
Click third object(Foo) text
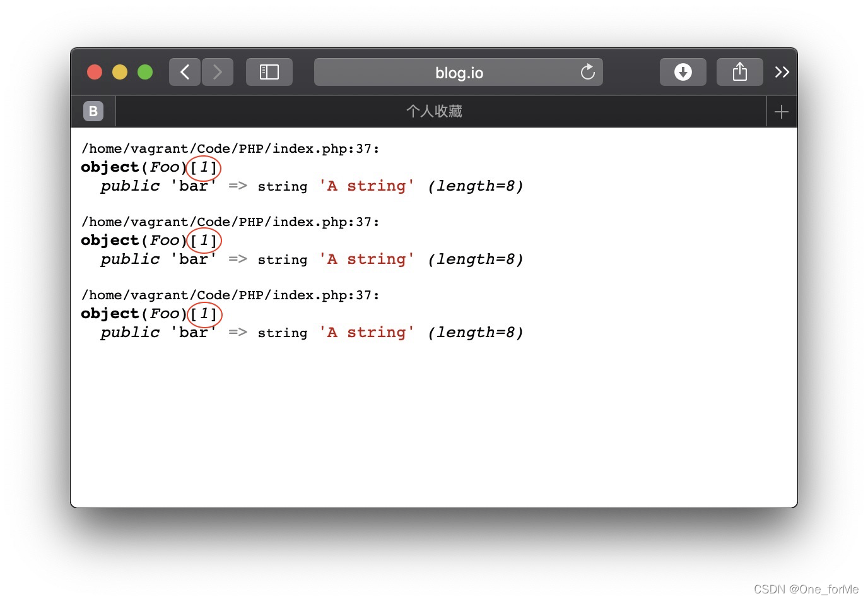[134, 314]
